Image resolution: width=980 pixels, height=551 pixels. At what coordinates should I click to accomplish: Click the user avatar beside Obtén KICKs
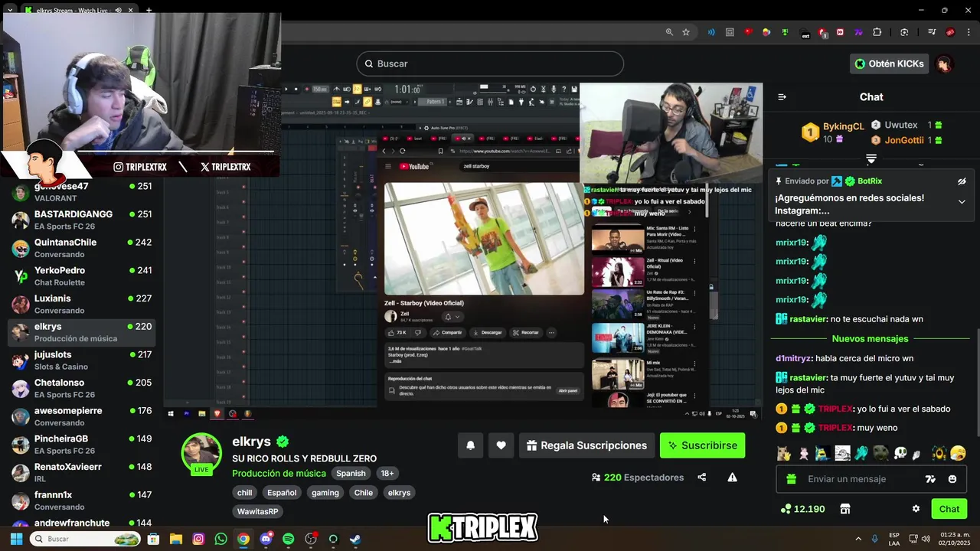(944, 64)
